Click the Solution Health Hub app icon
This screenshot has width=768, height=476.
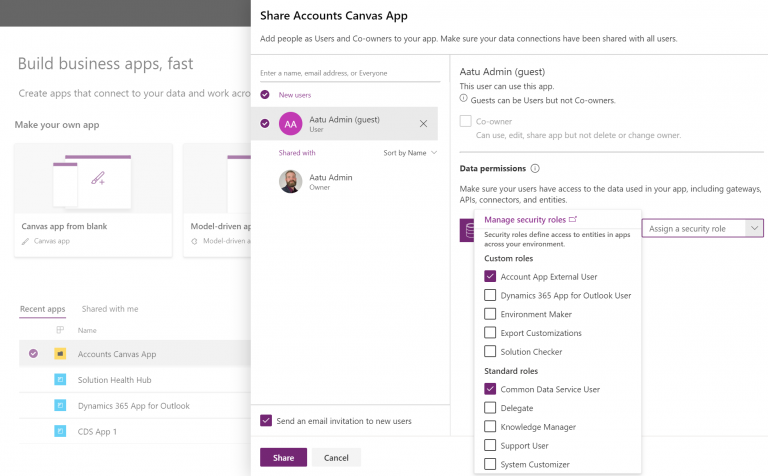pyautogui.click(x=60, y=380)
